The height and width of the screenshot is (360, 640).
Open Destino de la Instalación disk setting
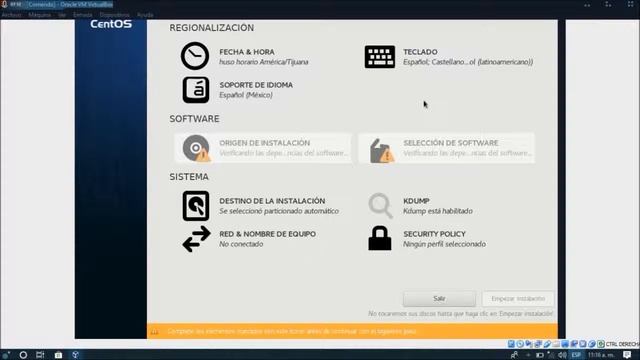(260, 206)
